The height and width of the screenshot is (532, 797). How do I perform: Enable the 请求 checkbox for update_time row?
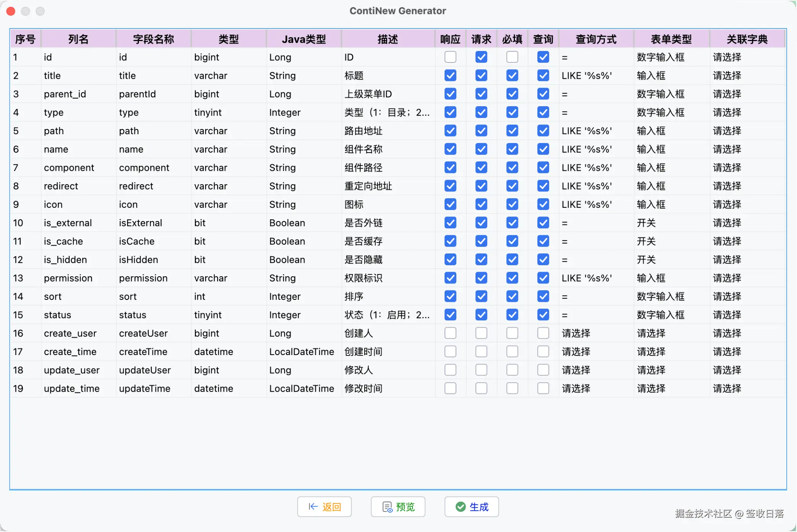click(481, 388)
